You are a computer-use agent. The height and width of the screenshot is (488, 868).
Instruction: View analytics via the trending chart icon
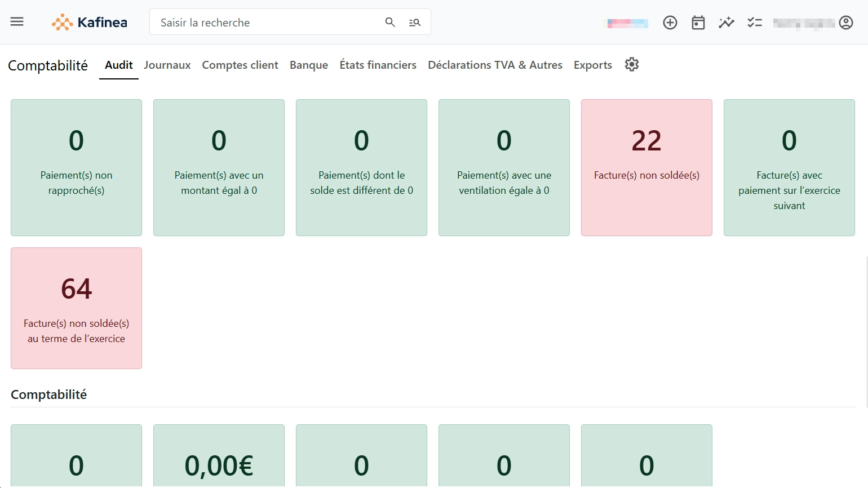point(726,22)
